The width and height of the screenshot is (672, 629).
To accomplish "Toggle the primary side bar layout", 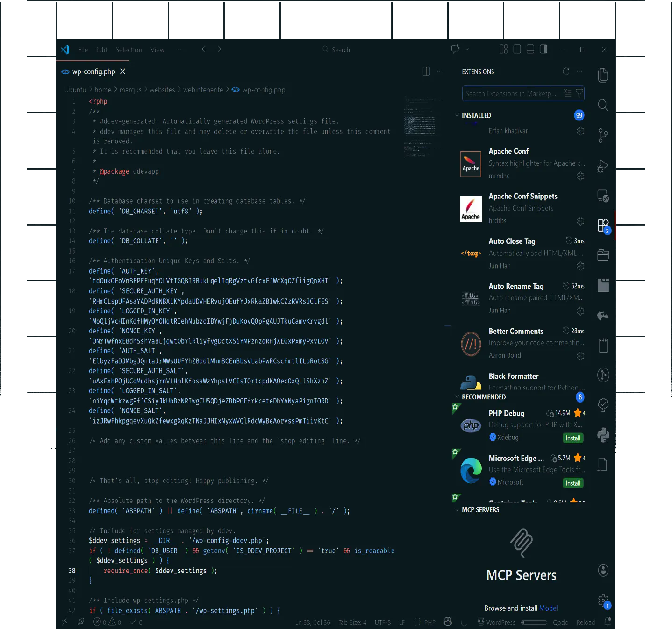I will click(x=517, y=49).
